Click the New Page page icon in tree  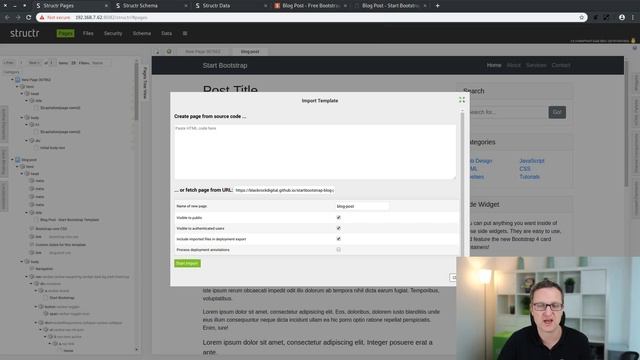pyautogui.click(x=18, y=80)
